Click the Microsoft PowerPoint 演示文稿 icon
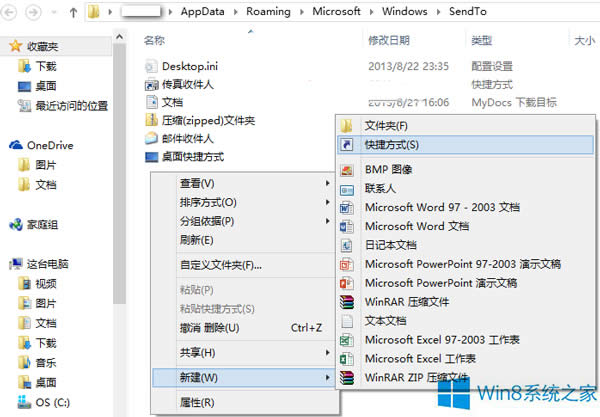The height and width of the screenshot is (417, 600). click(347, 283)
